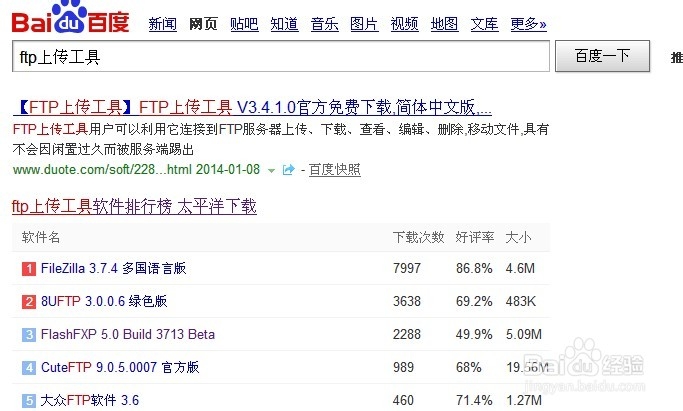The height and width of the screenshot is (411, 683).
Task: Click the 软件名 column header
Action: pos(41,237)
